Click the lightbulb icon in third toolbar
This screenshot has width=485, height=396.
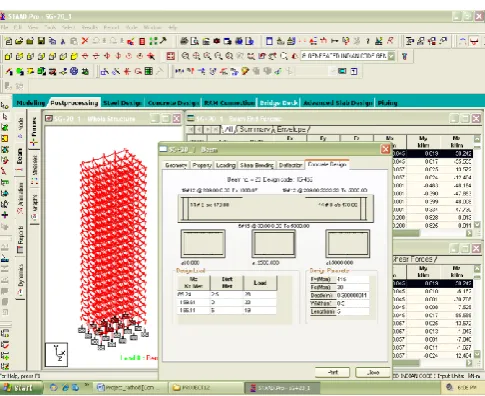(246, 71)
